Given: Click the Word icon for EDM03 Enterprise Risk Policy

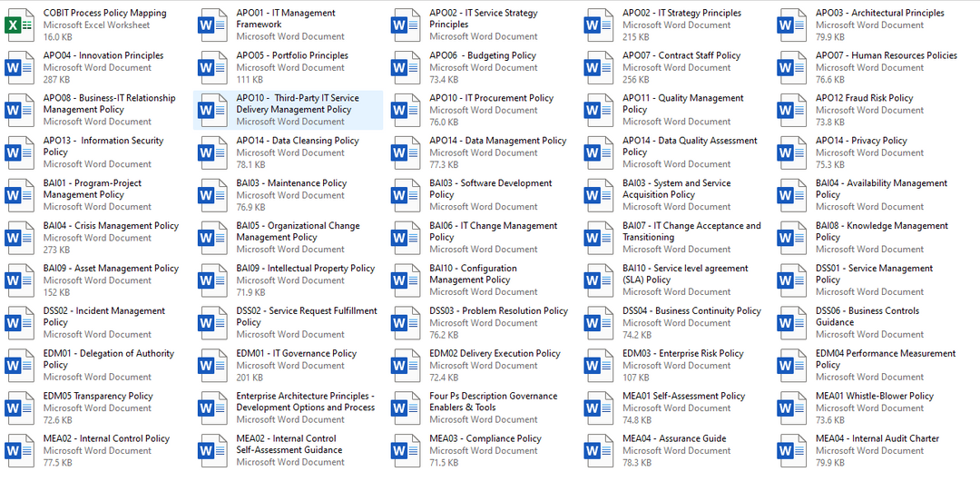Looking at the screenshot, I should click(598, 366).
